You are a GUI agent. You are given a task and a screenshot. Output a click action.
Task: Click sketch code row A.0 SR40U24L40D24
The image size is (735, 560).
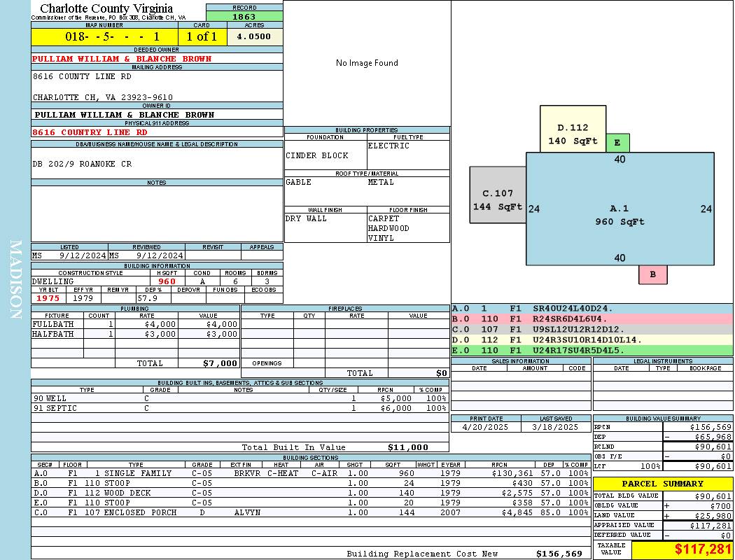[x=592, y=309]
